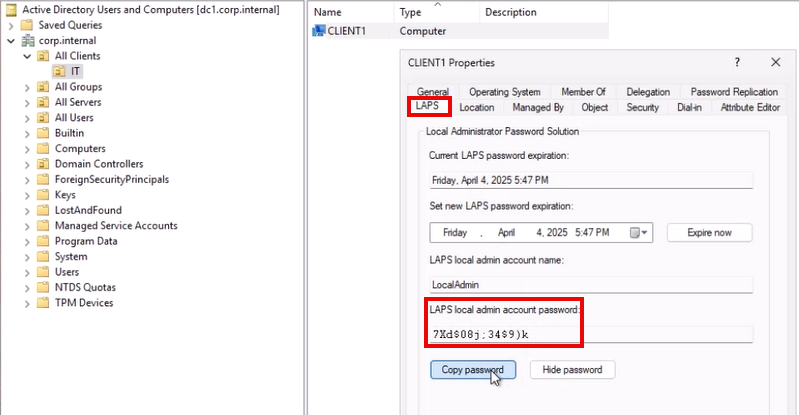Open the Member Of tab

tap(583, 92)
